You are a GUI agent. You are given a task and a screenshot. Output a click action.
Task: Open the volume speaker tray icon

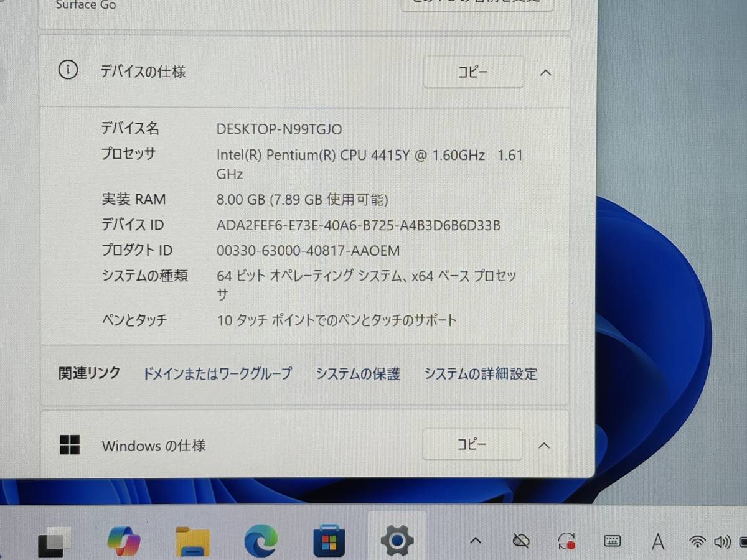coord(723,542)
